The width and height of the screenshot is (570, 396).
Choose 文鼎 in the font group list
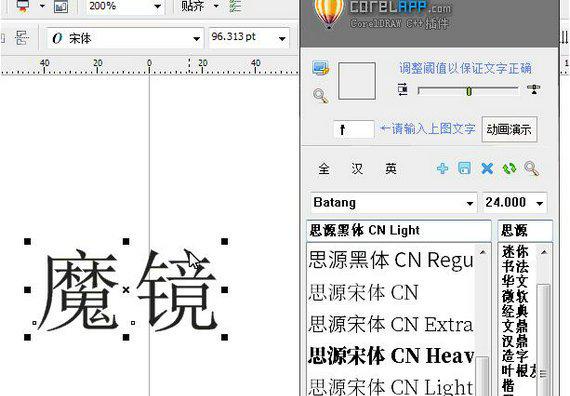[x=515, y=326]
